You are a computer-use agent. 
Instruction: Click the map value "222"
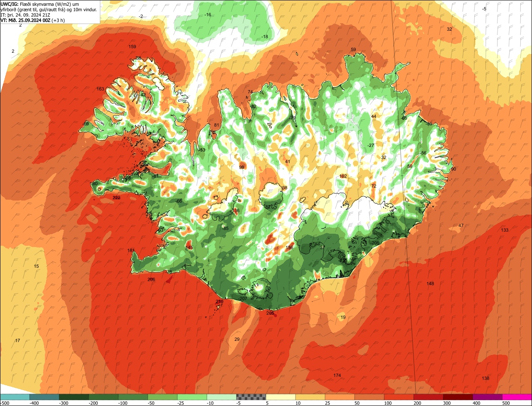(x=116, y=198)
